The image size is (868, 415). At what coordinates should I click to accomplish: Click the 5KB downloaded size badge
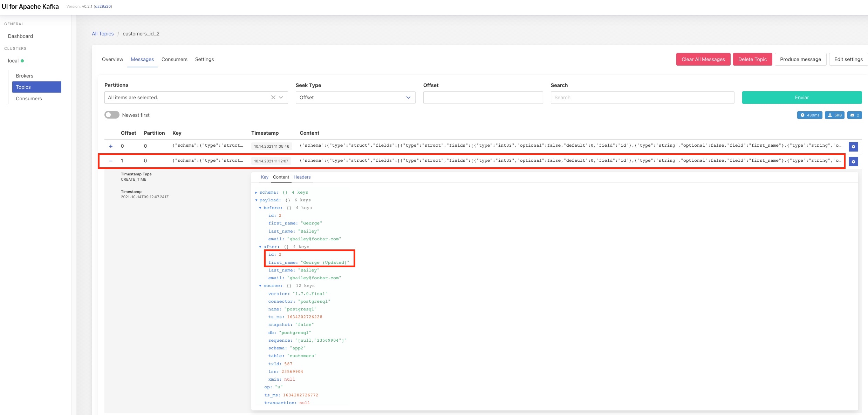835,115
